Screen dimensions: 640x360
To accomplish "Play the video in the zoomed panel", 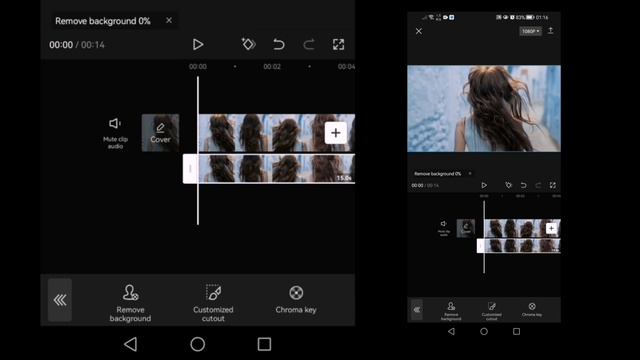I will (x=198, y=44).
